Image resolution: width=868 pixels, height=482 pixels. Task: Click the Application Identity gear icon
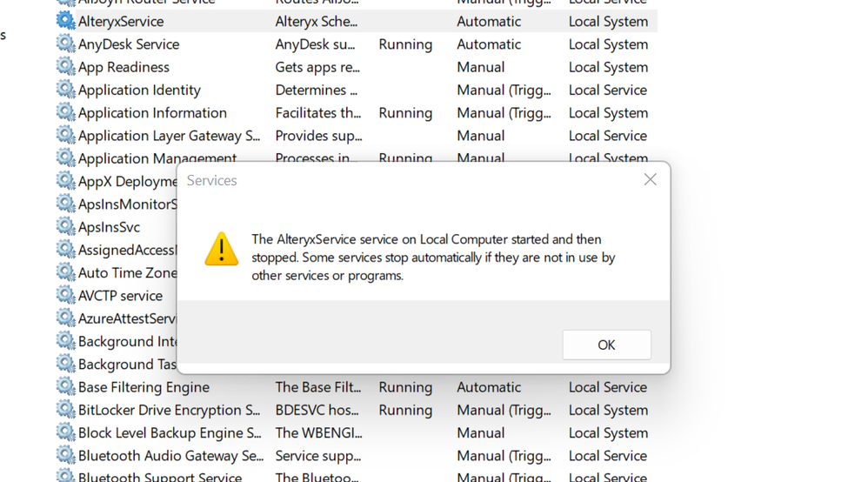pos(65,90)
